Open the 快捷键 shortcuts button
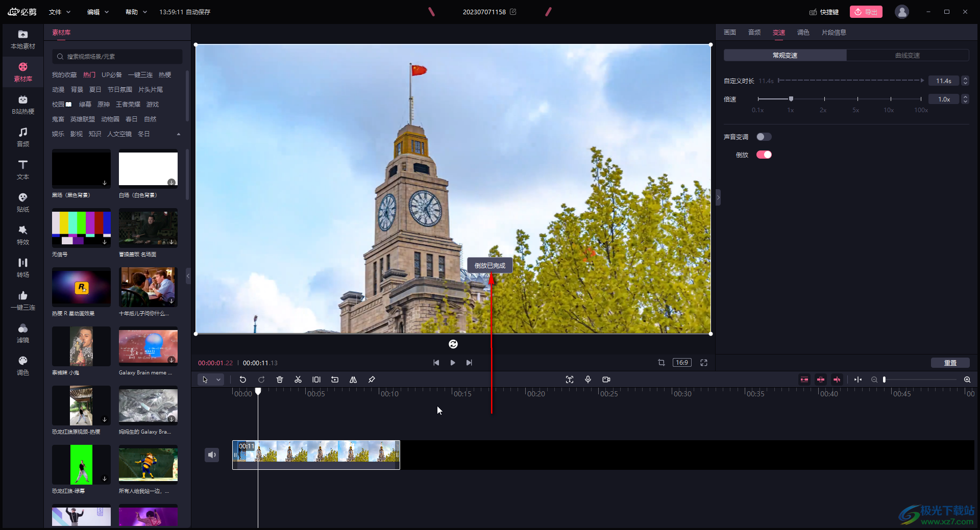980x530 pixels. pyautogui.click(x=824, y=12)
